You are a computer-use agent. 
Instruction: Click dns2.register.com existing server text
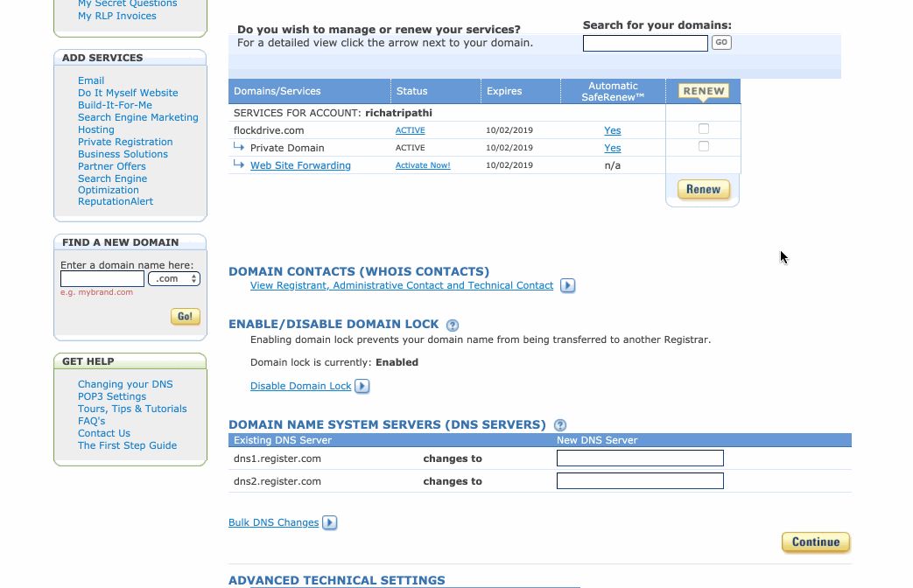[x=277, y=481]
